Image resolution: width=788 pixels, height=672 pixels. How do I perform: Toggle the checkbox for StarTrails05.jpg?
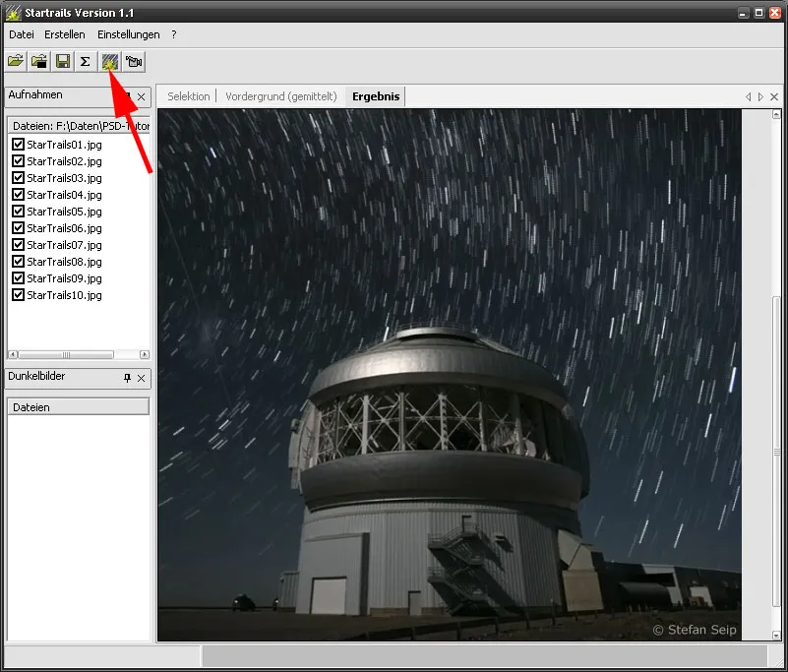point(18,211)
